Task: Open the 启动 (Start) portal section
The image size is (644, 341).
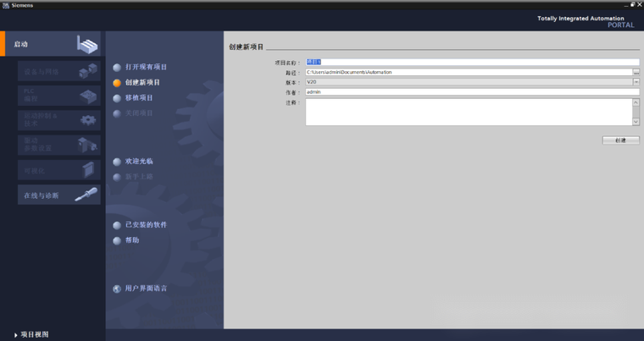Action: click(x=53, y=43)
